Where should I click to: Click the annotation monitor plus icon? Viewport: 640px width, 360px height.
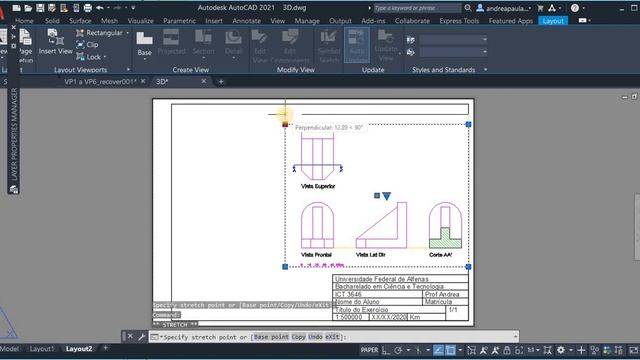pyautogui.click(x=581, y=350)
